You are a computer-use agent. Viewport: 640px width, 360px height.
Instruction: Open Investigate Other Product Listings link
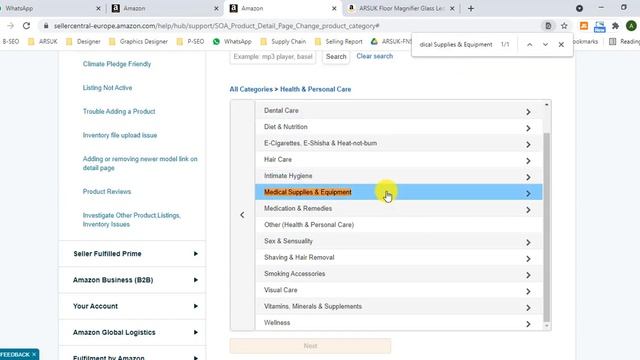pyautogui.click(x=131, y=220)
